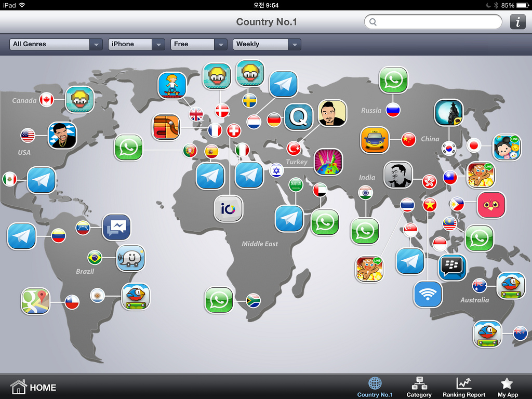Tap the South Korea flag
532x399 pixels.
(x=449, y=148)
